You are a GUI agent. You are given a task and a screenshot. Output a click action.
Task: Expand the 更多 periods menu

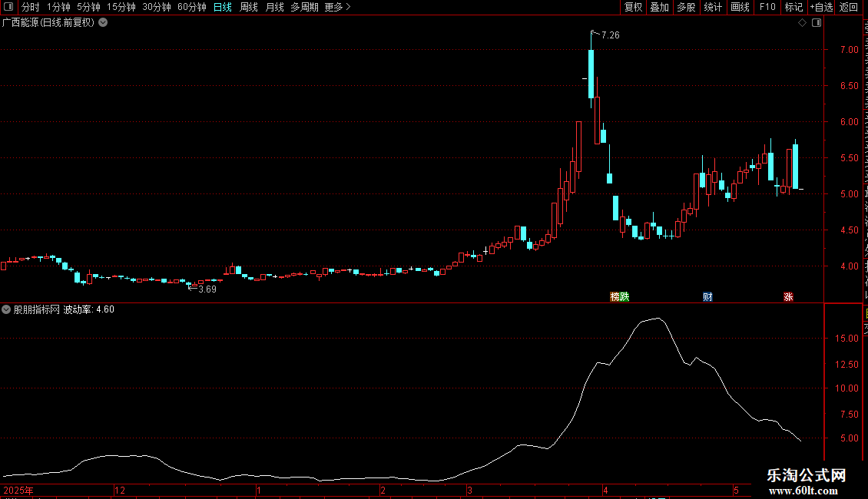coord(337,7)
